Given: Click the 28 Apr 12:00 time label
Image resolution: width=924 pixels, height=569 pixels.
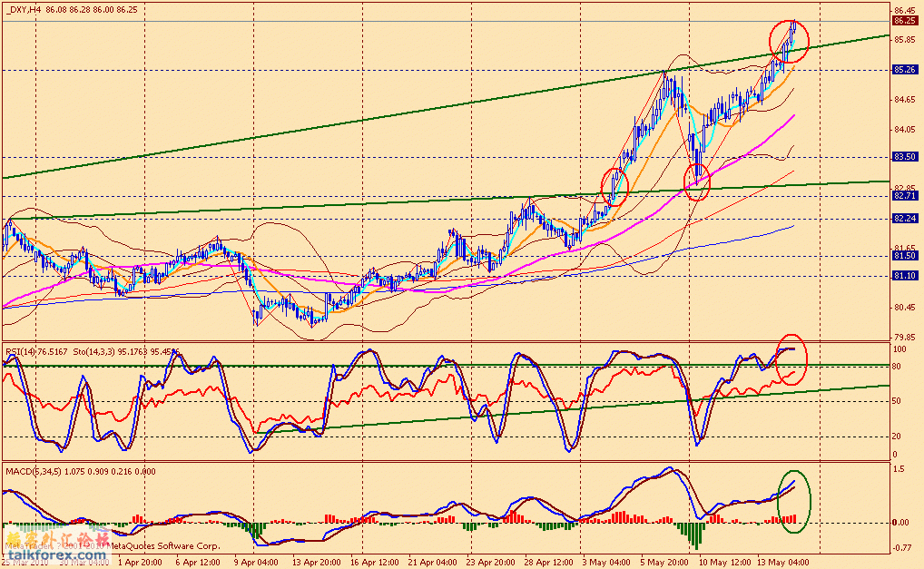Looking at the screenshot, I should (548, 562).
